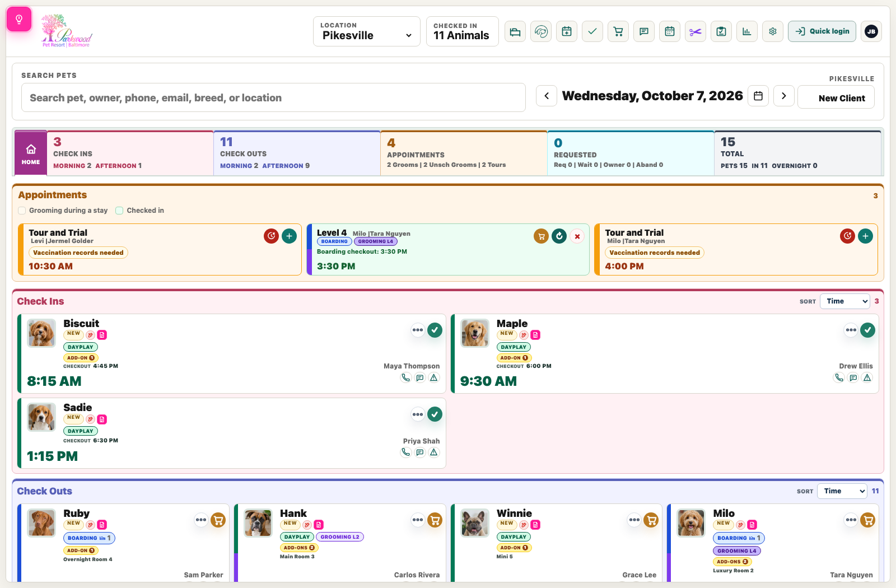The height and width of the screenshot is (588, 896).
Task: Open the settings gear icon
Action: [773, 31]
